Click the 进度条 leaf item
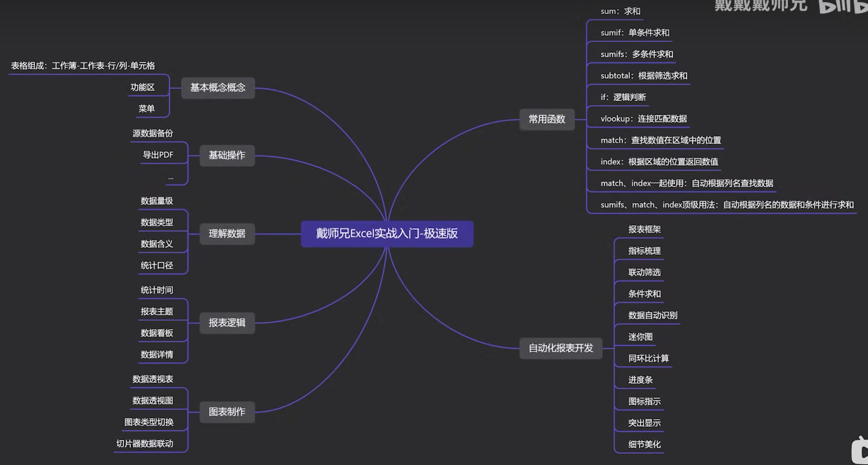868x465 pixels. pos(640,380)
